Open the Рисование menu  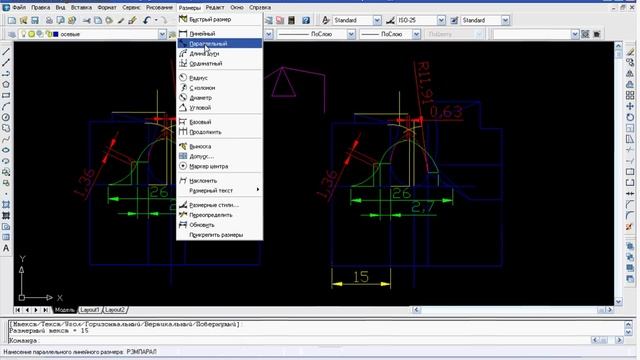159,7
